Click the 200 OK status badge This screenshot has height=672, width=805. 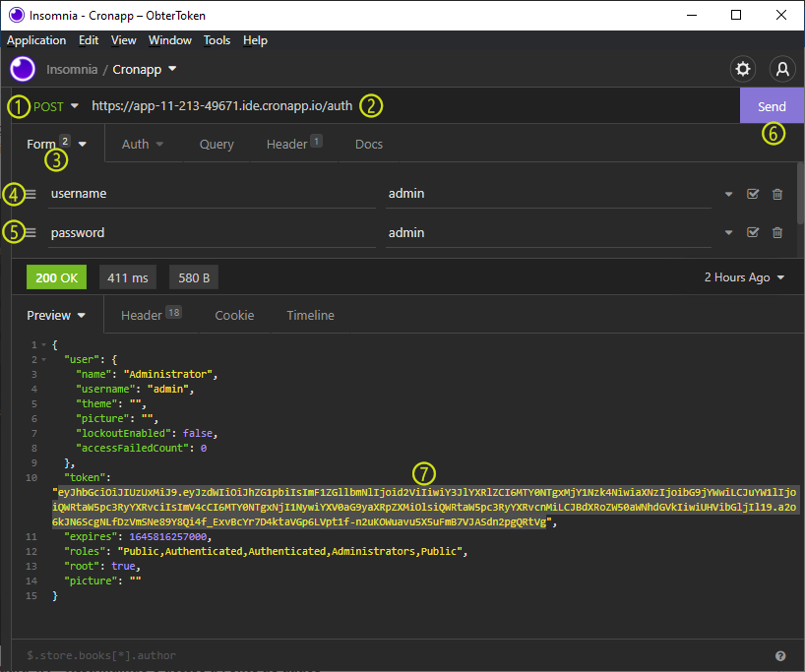(56, 277)
